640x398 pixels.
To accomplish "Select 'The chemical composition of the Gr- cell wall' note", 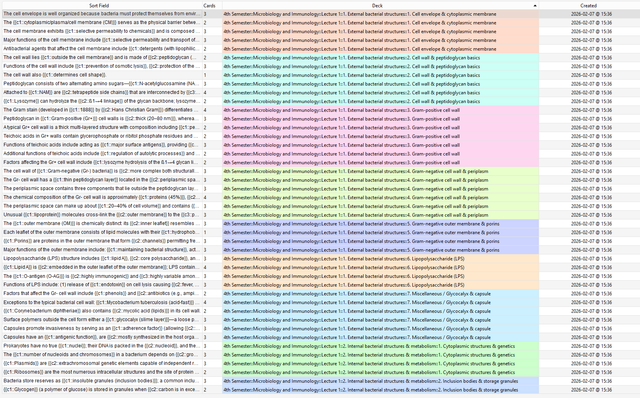I will [x=320, y=198].
